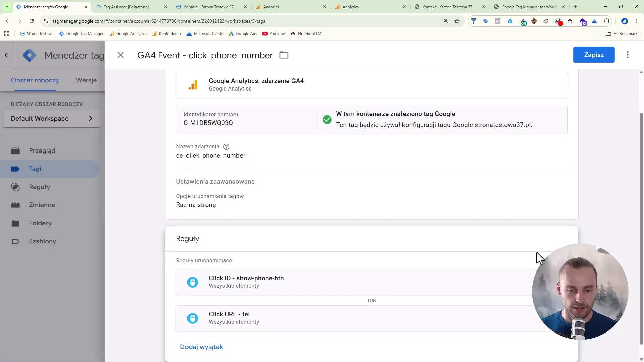Open the Extensions puzzle icon

606,21
